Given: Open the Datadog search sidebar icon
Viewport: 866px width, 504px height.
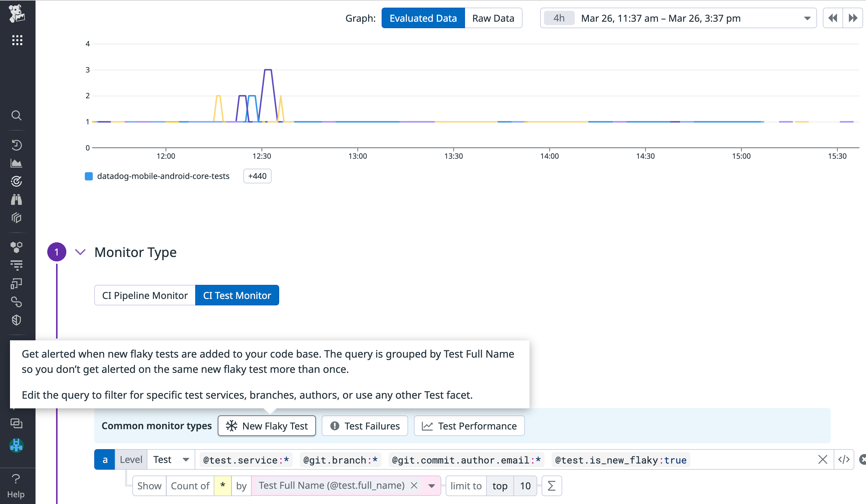Looking at the screenshot, I should pos(16,115).
